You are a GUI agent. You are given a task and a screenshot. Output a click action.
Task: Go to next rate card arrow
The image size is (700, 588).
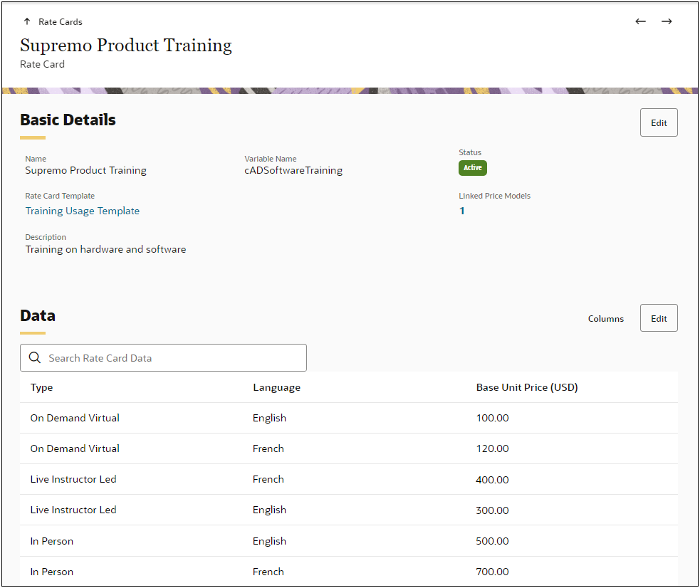pos(667,21)
